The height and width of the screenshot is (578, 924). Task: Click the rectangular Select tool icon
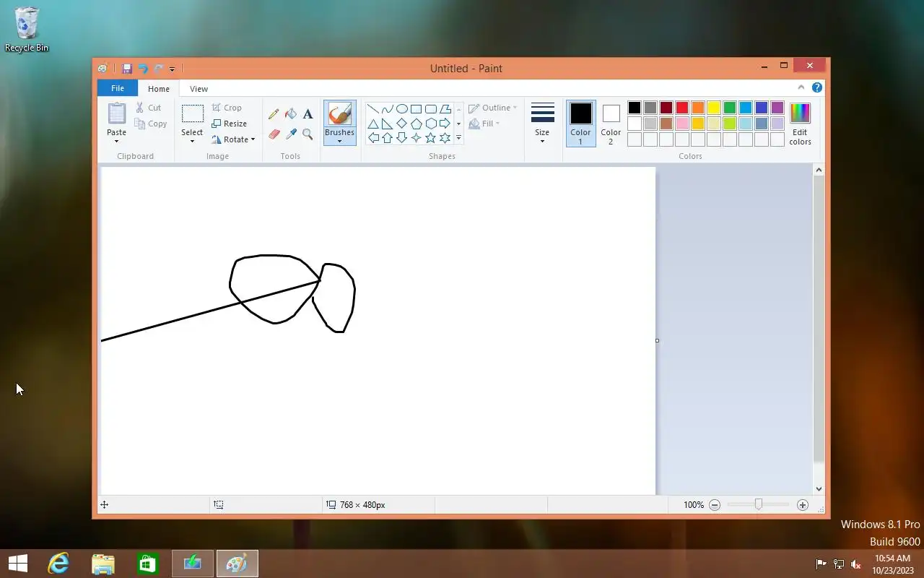pos(192,114)
